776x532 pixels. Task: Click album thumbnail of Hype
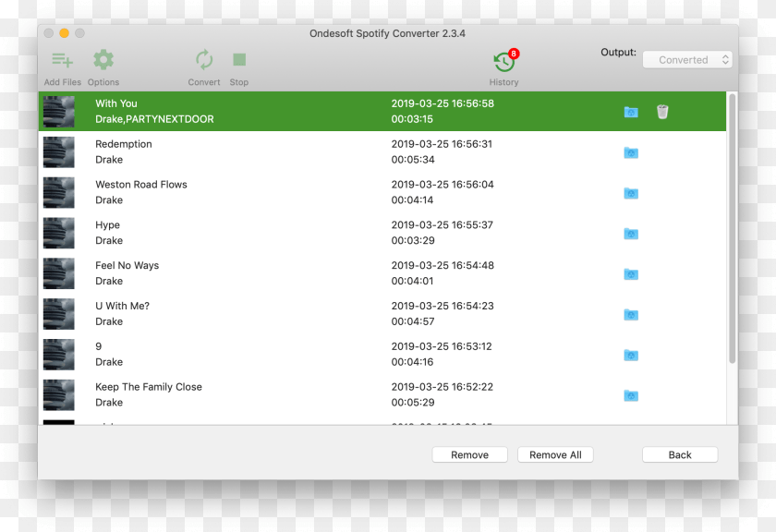(x=59, y=234)
